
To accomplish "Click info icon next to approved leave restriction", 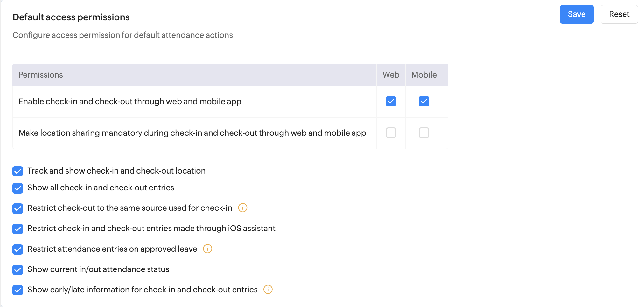I will point(207,249).
